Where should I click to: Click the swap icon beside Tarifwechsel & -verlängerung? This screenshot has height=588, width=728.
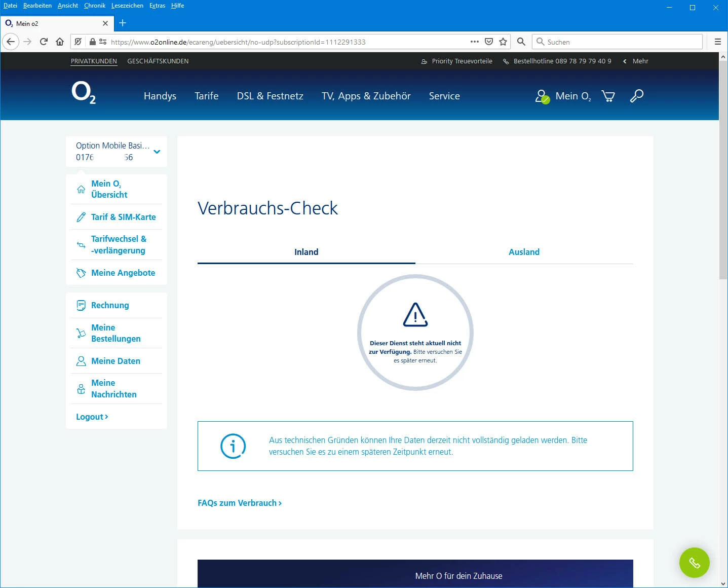81,245
